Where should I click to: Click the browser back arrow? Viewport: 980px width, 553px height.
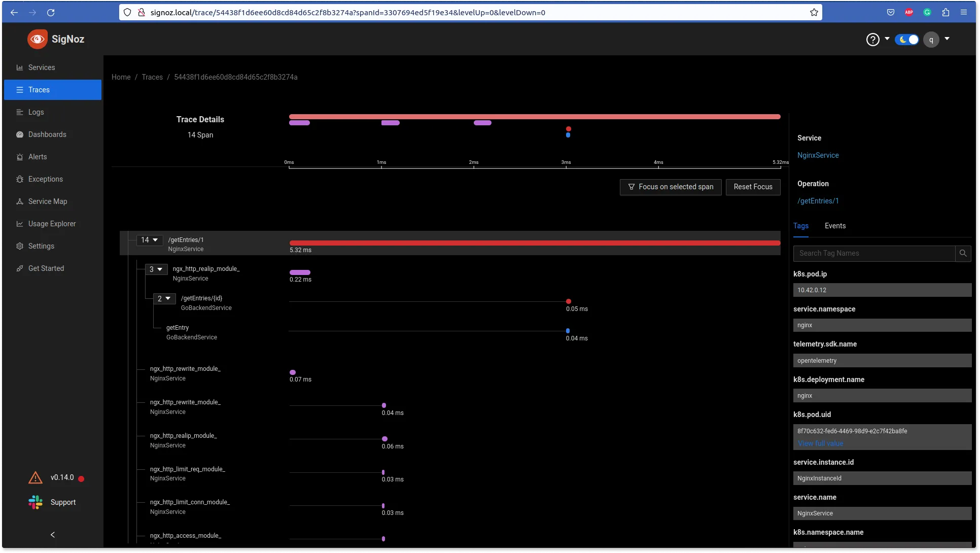[x=14, y=12]
